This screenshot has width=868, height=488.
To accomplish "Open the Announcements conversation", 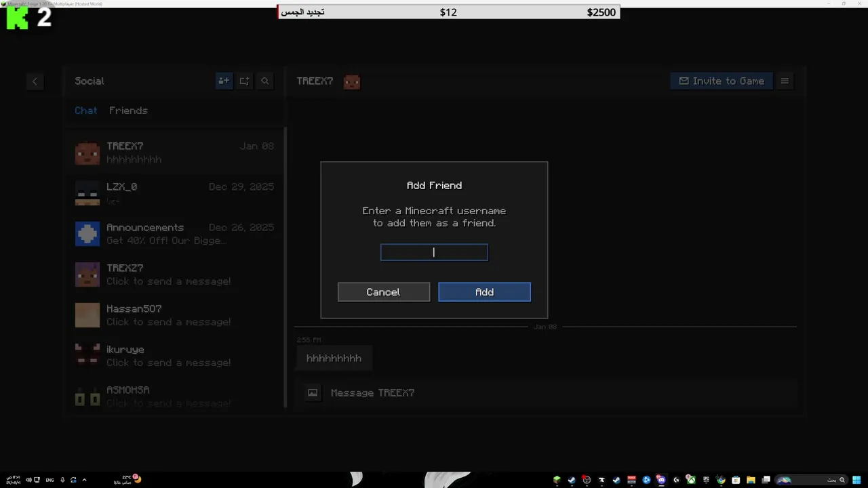I will coord(175,234).
